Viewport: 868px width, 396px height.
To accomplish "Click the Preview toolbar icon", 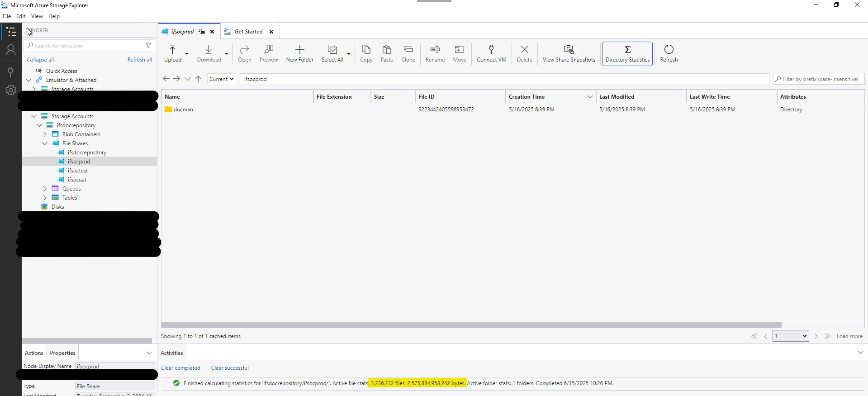I will pos(269,53).
